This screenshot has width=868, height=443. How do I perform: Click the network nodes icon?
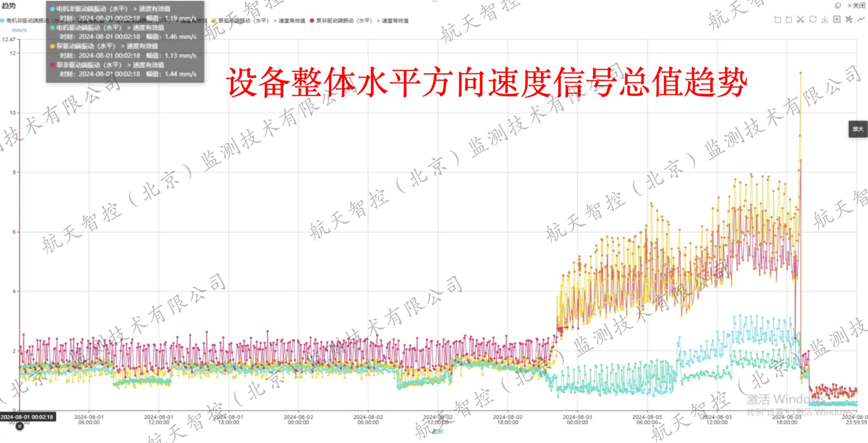pos(849,20)
